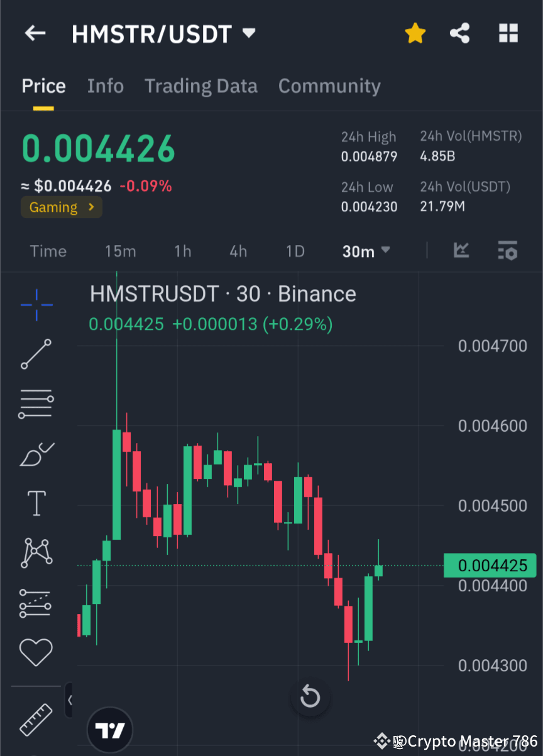Viewport: 543px width, 756px height.
Task: Open the horizontal lines tool
Action: [36, 403]
